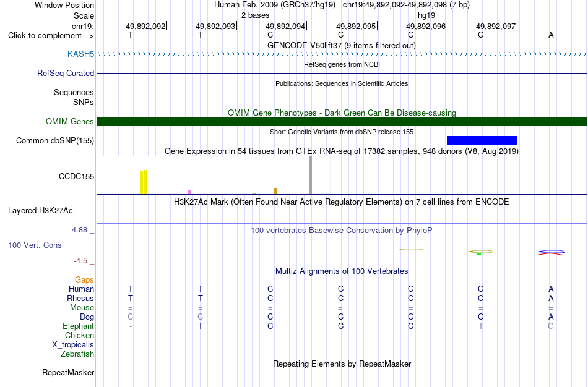Click the PhyloP conservation logo for the A base
The height and width of the screenshot is (387, 588).
[551, 252]
